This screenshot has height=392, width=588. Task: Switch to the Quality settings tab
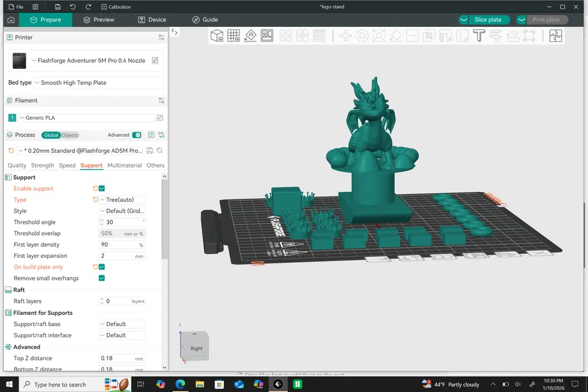click(17, 166)
